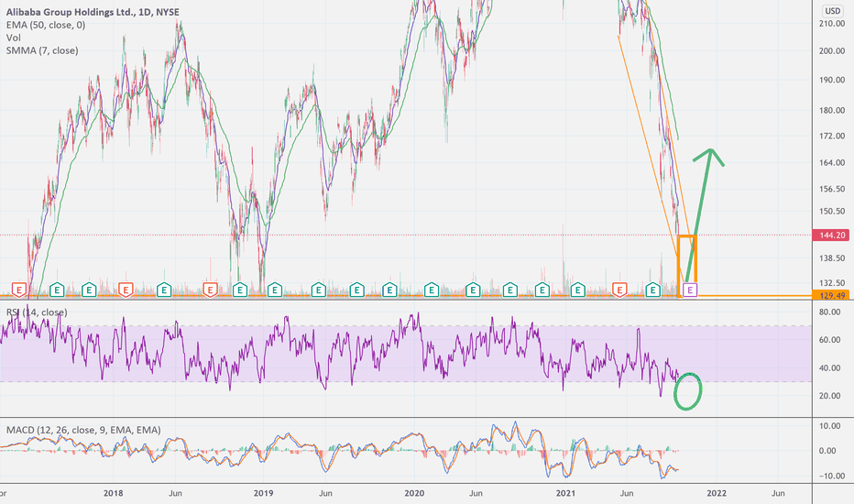Click the green earnings marker above the 2021 label
Viewport: 854px width, 504px height.
577,290
